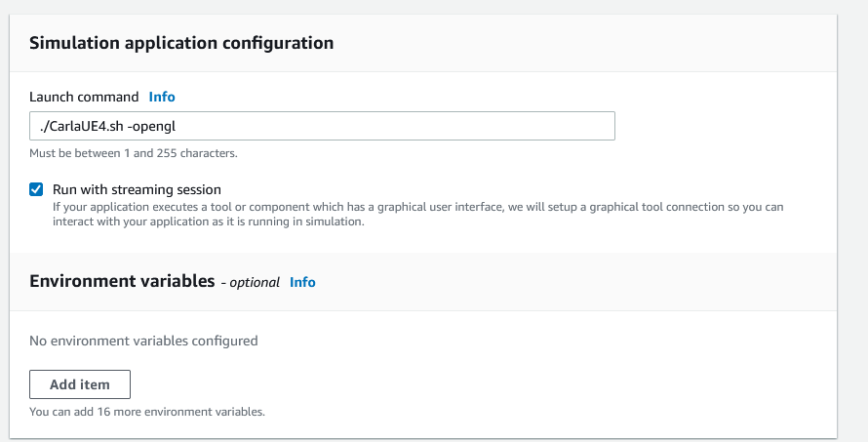Click into the Launch command text field
Screen dimensions: 868x442
322,126
